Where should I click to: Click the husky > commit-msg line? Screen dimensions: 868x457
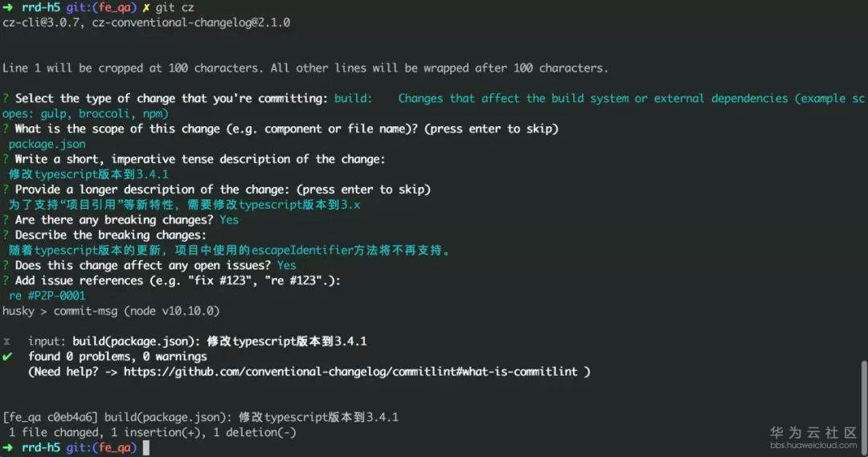click(111, 310)
